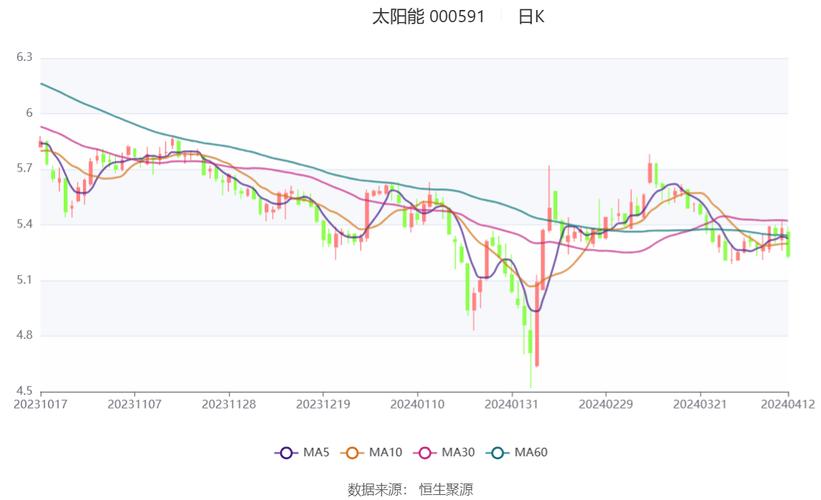Hide the MA5 line via its label
Image resolution: width=821 pixels, height=500 pixels.
316,452
